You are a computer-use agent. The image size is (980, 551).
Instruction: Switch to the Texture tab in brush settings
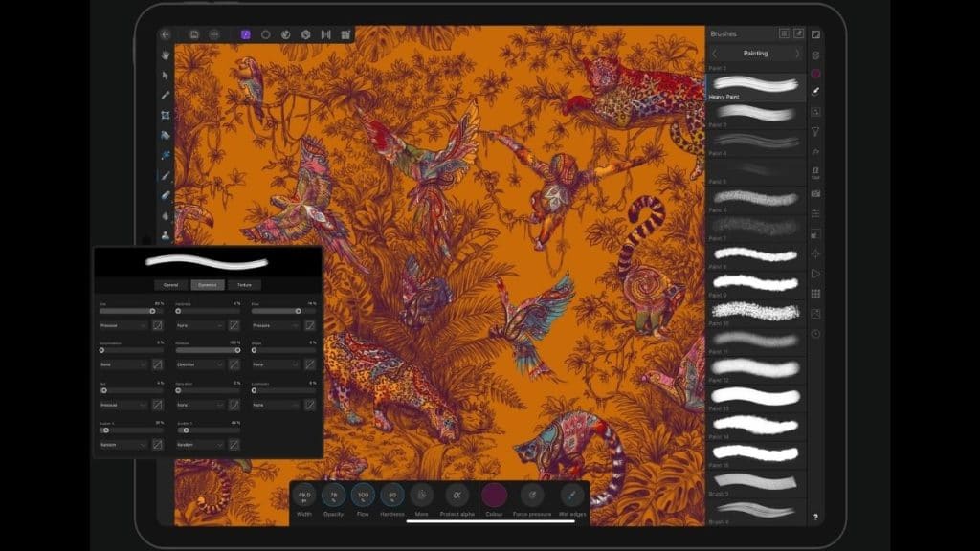244,284
